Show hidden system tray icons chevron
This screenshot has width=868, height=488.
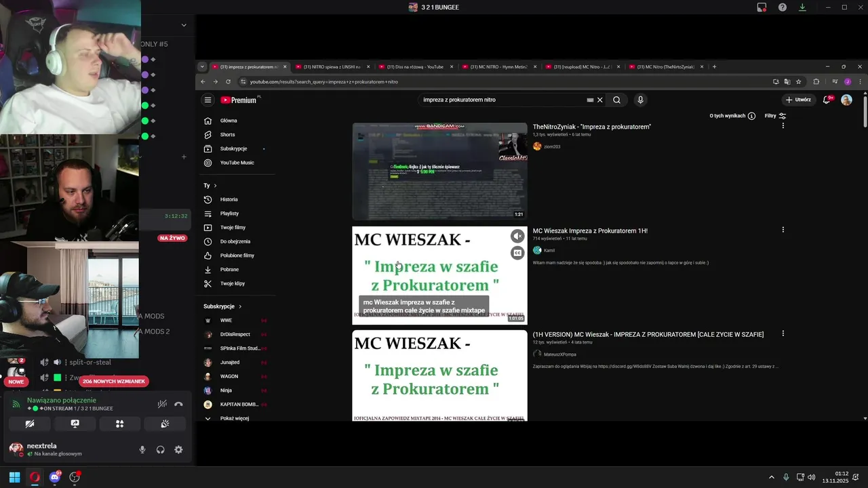point(771,477)
